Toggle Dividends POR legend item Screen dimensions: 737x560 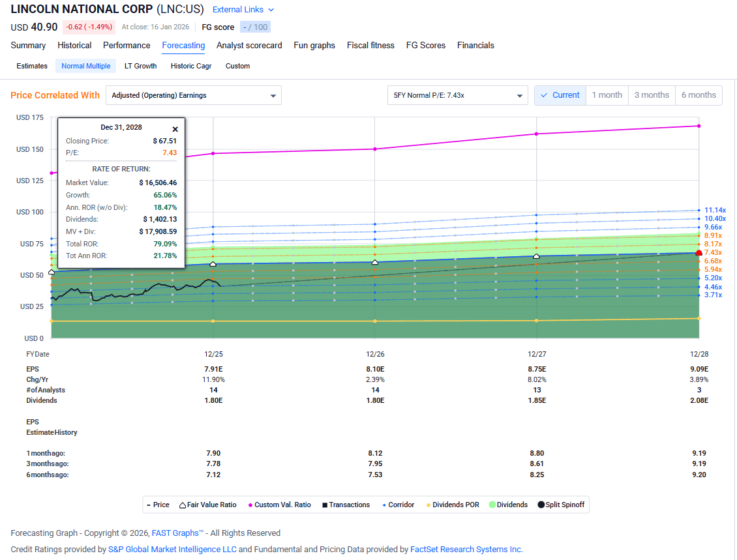[x=454, y=505]
